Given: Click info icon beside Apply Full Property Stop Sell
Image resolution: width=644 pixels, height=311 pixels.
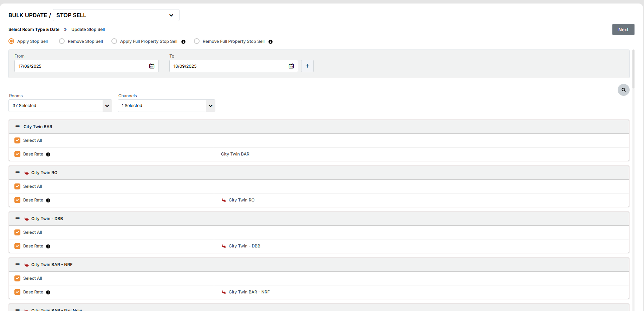Looking at the screenshot, I should pyautogui.click(x=183, y=42).
